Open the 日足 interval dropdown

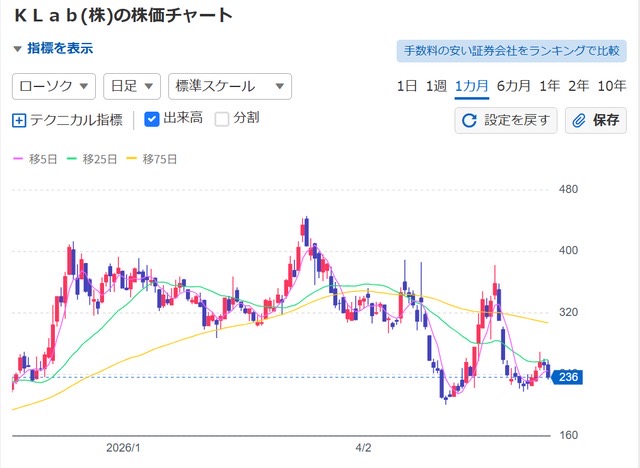tap(132, 86)
